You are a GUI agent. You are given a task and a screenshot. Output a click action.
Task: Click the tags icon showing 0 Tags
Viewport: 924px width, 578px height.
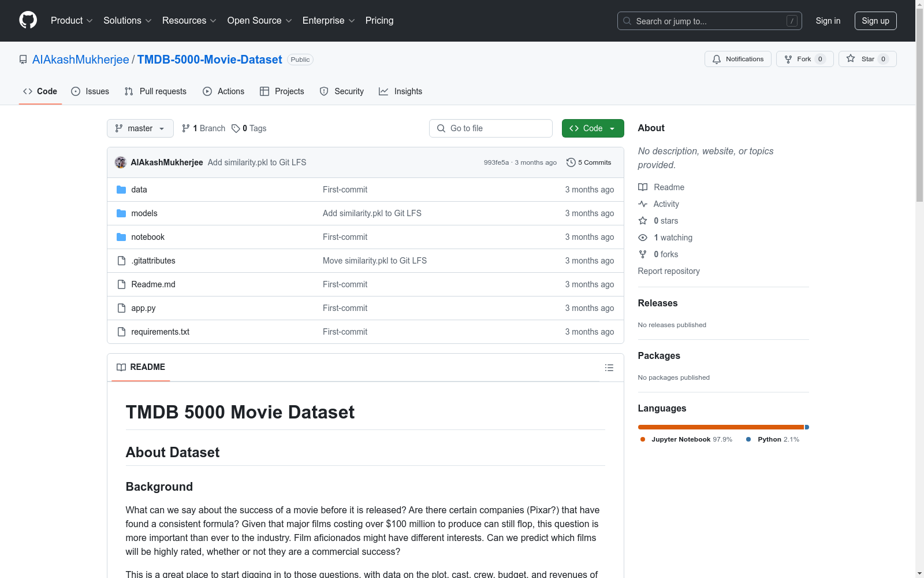coord(236,128)
